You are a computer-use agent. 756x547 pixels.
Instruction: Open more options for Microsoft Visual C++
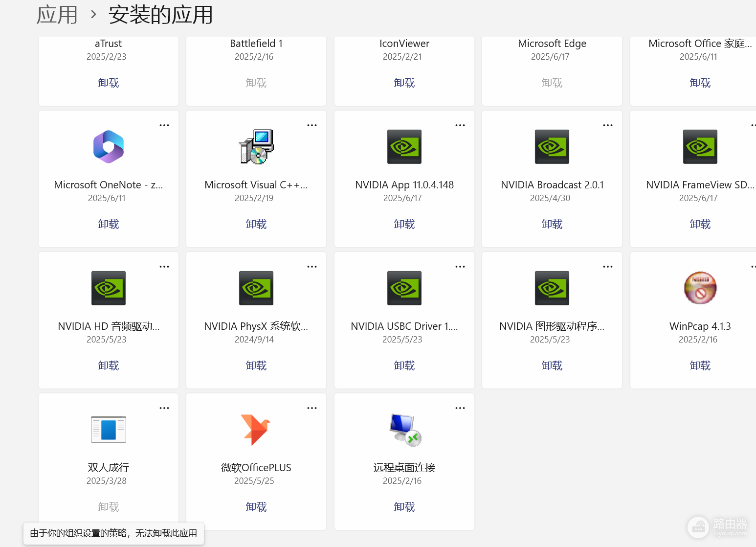click(312, 125)
